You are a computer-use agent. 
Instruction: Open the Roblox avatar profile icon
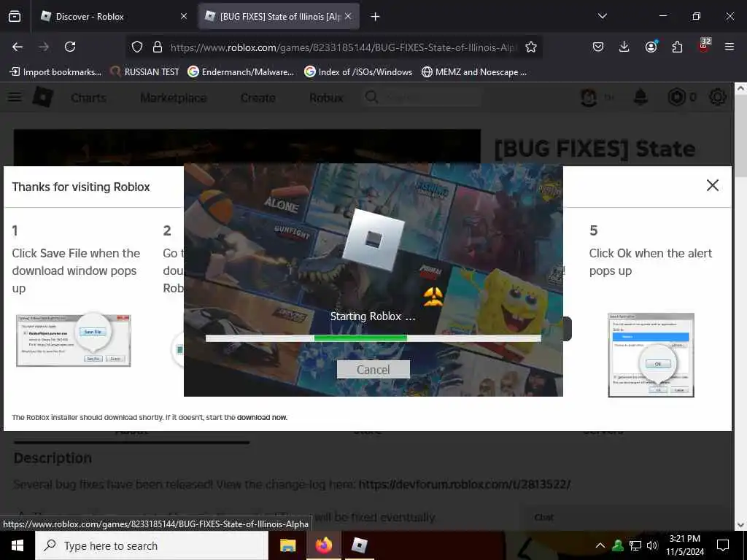[x=589, y=98]
